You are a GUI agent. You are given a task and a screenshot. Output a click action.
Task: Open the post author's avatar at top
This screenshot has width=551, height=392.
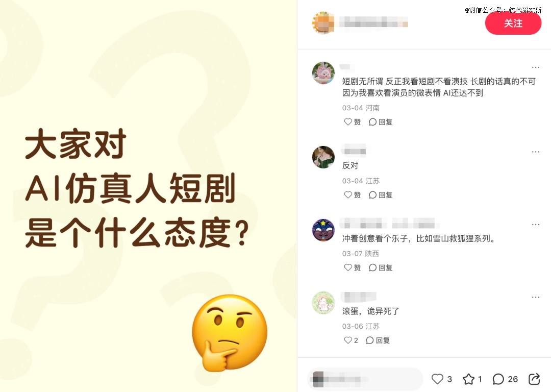pos(323,23)
